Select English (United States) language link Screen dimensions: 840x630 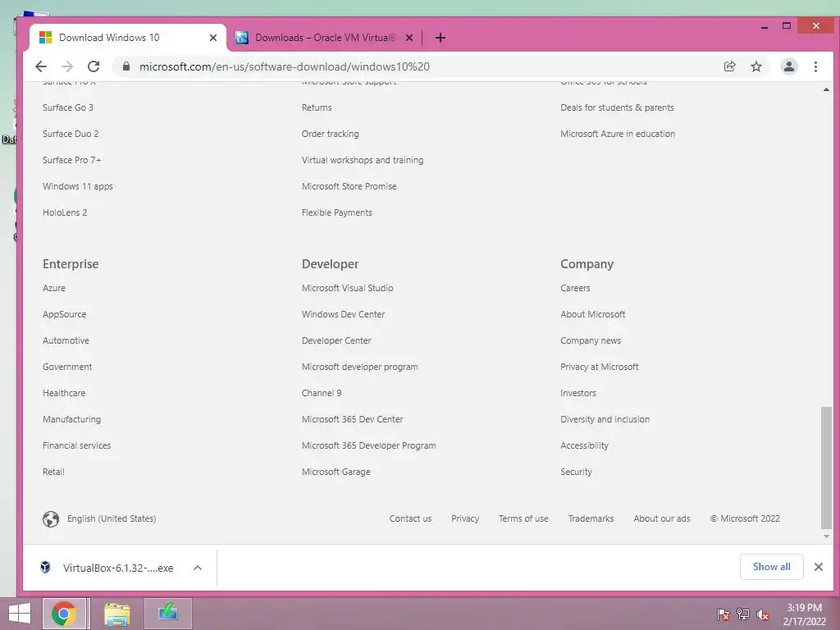112,518
